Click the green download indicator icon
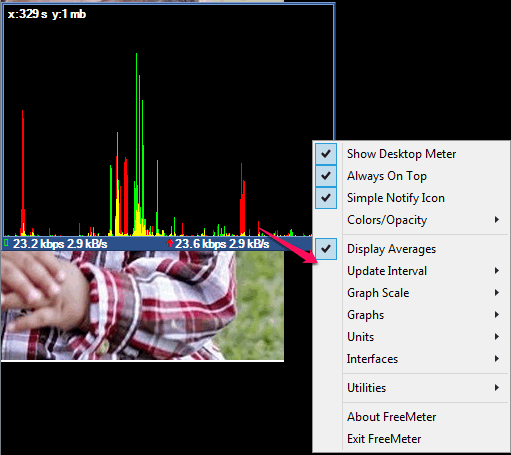Image resolution: width=511 pixels, height=455 pixels. 6,243
